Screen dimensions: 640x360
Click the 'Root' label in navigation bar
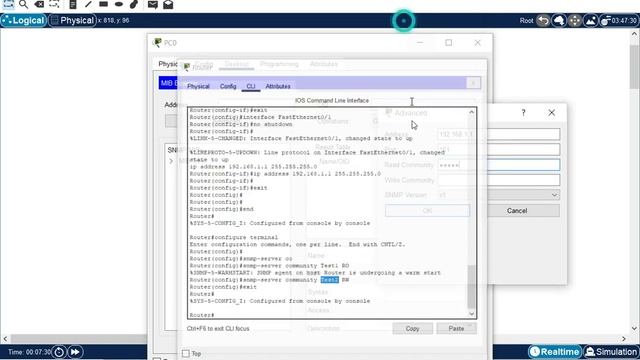pyautogui.click(x=526, y=20)
